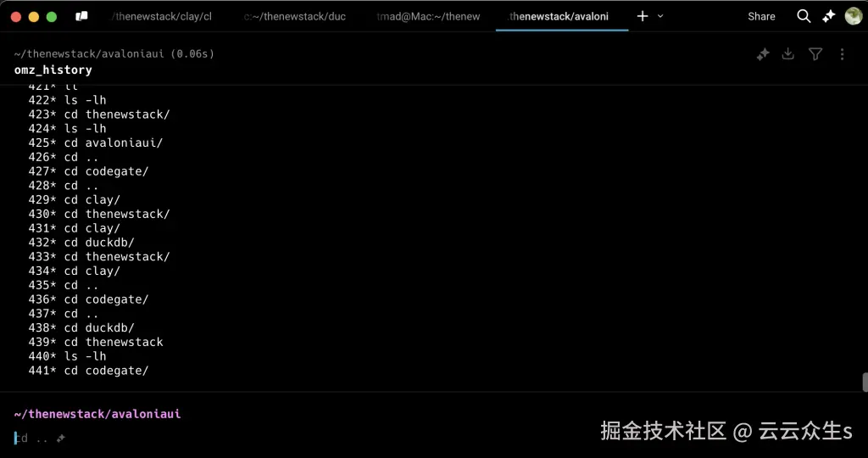The image size is (868, 458).
Task: Open the tab panel icon beside window controls
Action: pyautogui.click(x=81, y=16)
